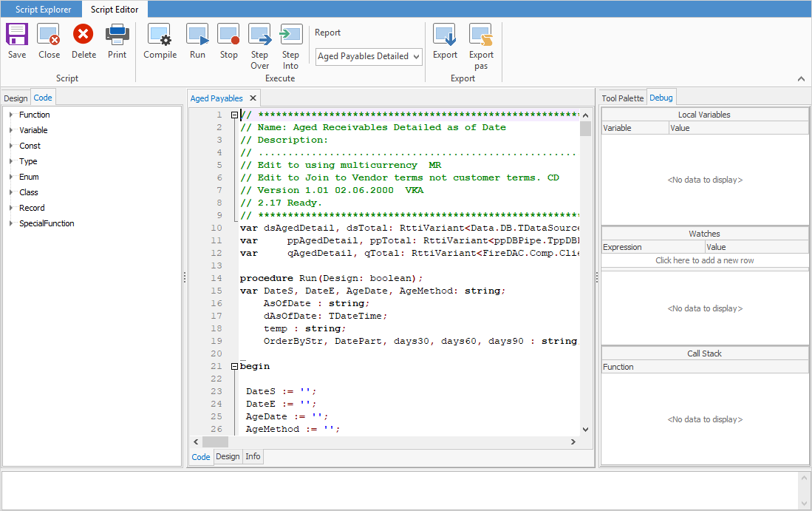This screenshot has height=511, width=812.
Task: Collapse the ribbon with the chevron
Action: (x=801, y=78)
